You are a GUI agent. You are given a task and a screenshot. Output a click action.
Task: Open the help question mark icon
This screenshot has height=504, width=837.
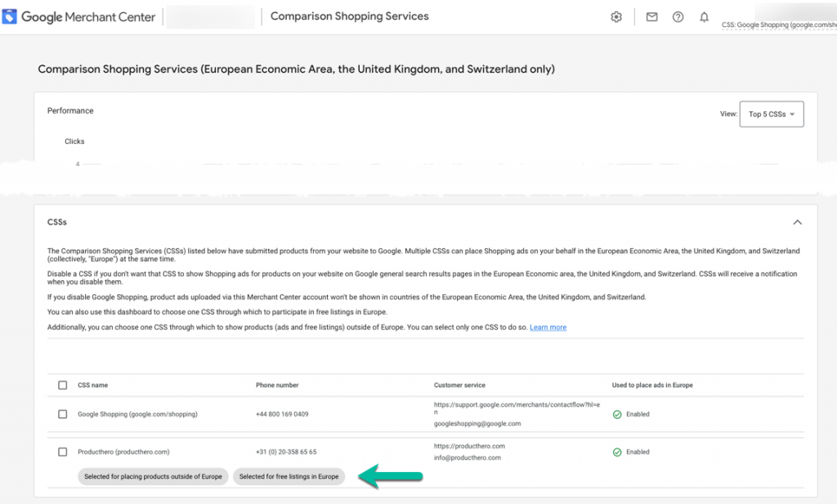pos(678,17)
